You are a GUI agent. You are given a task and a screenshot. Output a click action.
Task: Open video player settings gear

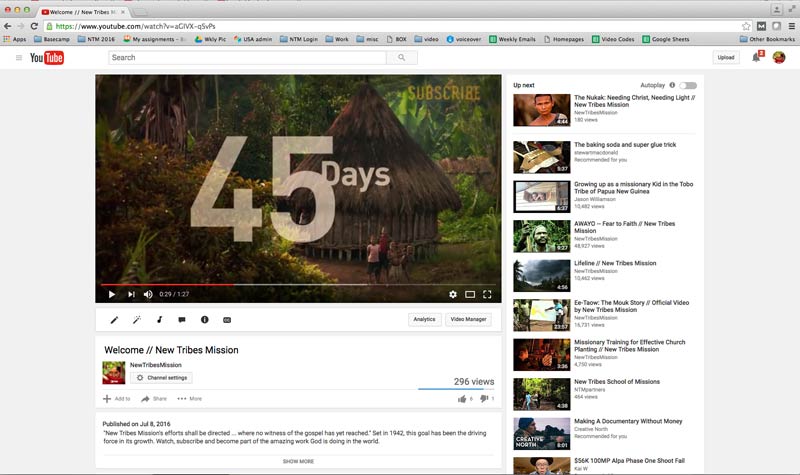click(x=453, y=294)
